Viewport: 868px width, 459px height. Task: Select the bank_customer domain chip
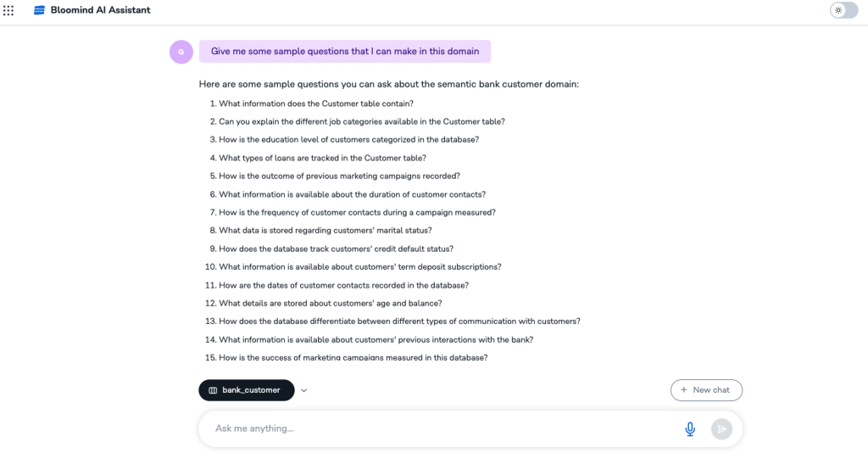(246, 390)
